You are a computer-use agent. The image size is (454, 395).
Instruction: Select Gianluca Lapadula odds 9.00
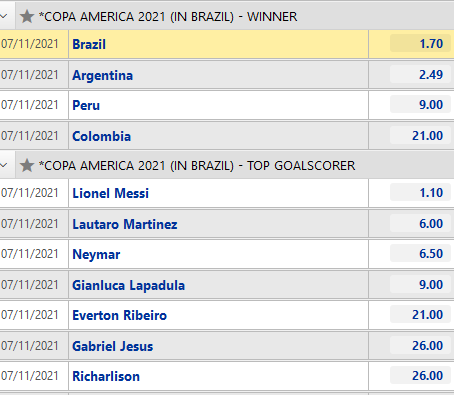click(420, 284)
